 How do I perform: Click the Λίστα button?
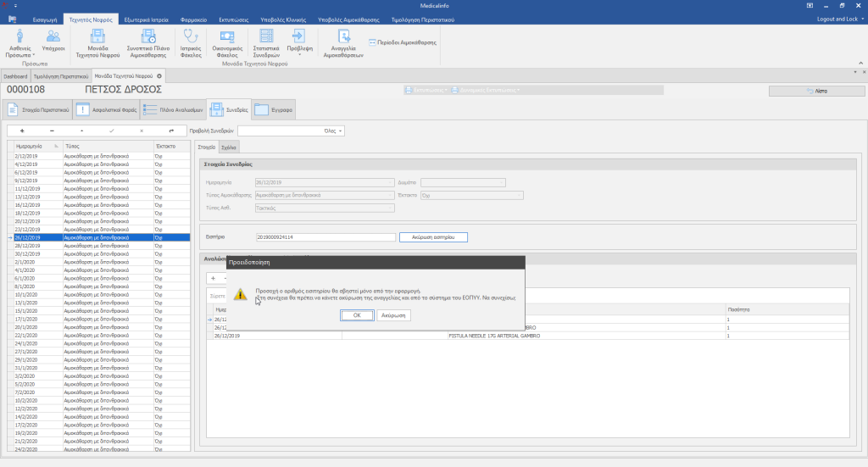(x=815, y=90)
